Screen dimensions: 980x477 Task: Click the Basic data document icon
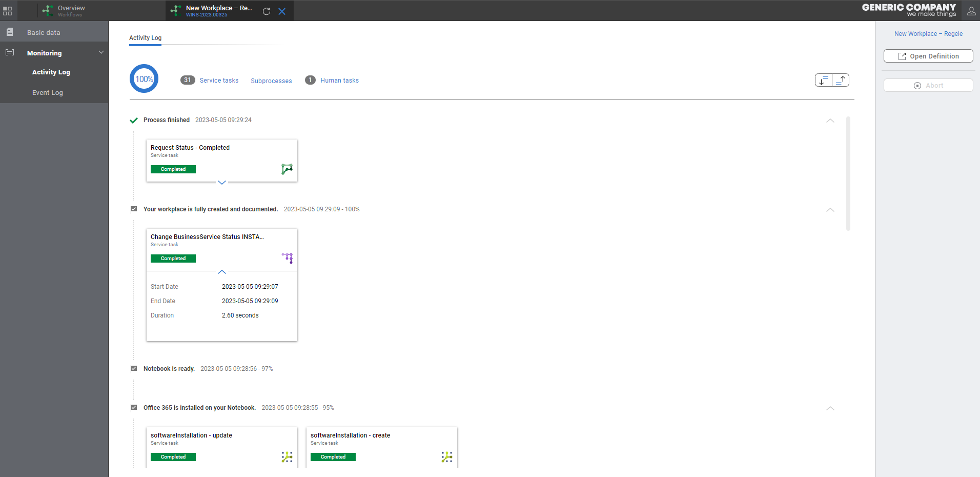pos(10,32)
